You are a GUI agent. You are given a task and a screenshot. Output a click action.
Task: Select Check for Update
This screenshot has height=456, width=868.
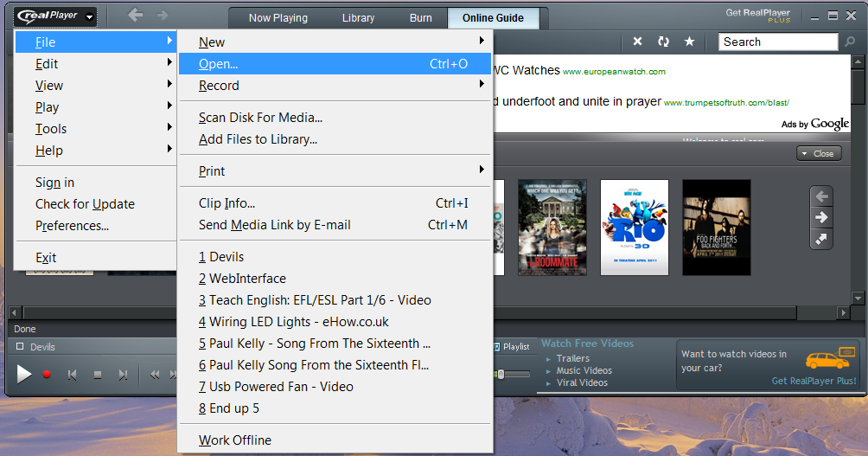(95, 204)
